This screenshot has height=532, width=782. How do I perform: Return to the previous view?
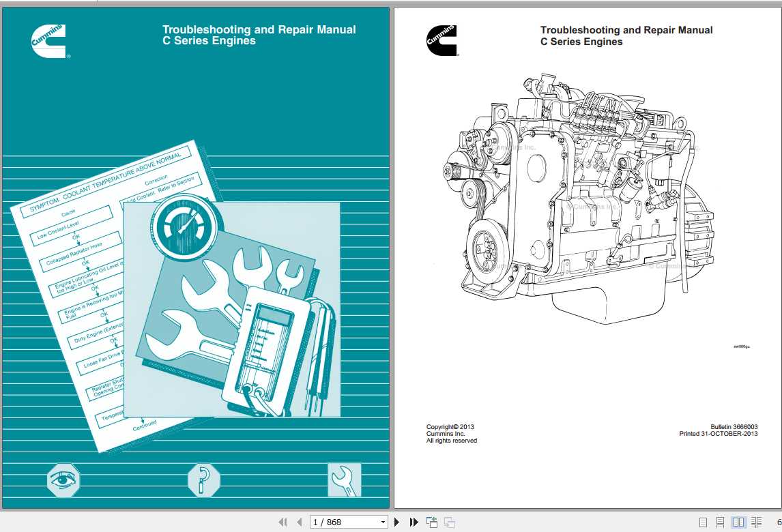(x=431, y=522)
